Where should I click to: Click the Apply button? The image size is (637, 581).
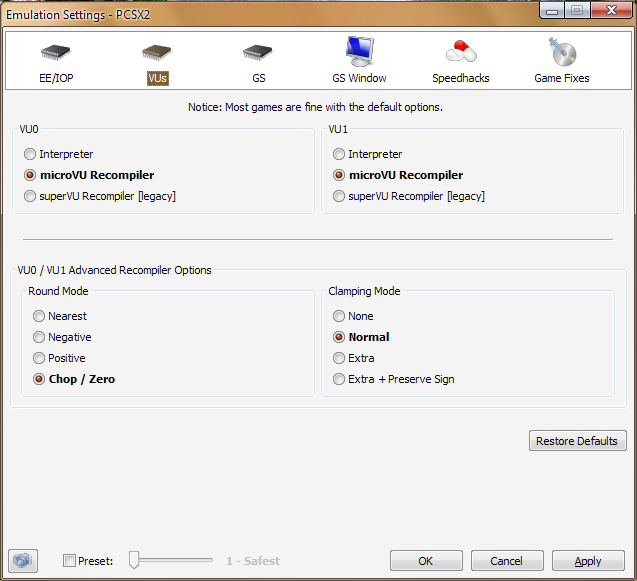coord(588,561)
